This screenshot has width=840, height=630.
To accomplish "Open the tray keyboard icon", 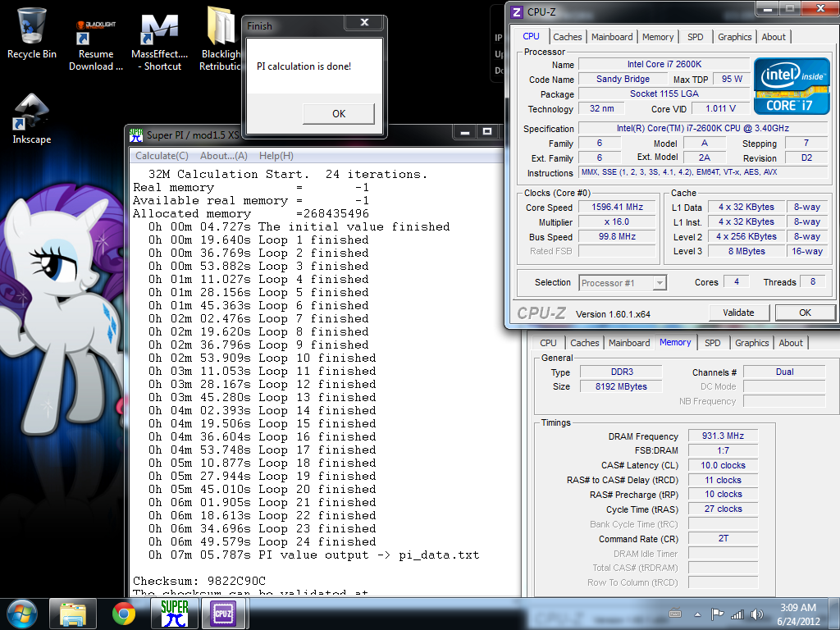I will pyautogui.click(x=675, y=614).
